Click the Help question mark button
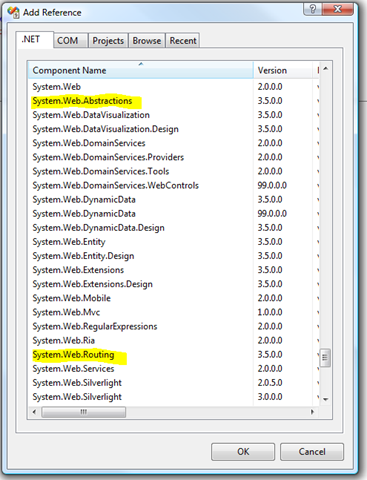The image size is (367, 480). [313, 9]
